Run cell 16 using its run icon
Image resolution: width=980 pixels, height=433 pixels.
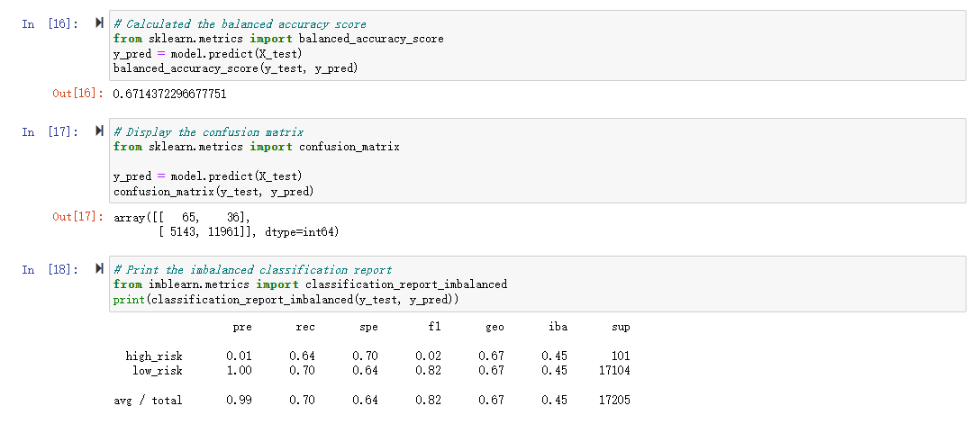[x=99, y=23]
